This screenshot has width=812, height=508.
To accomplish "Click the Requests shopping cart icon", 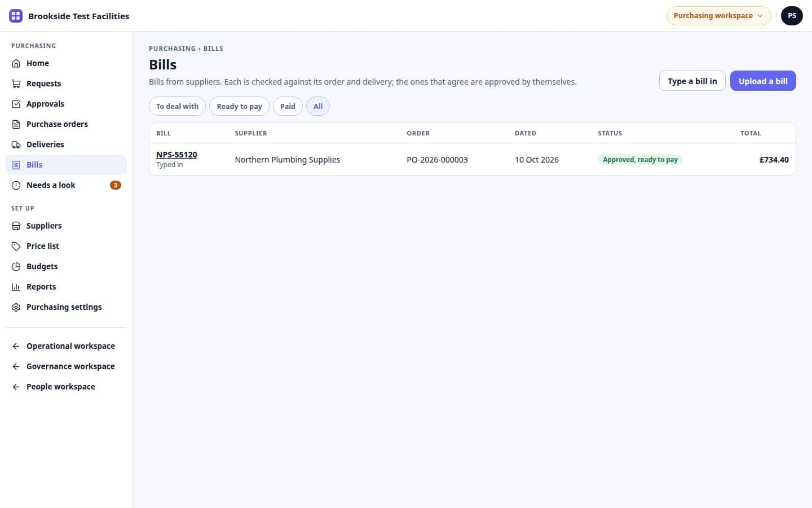I will pyautogui.click(x=16, y=84).
